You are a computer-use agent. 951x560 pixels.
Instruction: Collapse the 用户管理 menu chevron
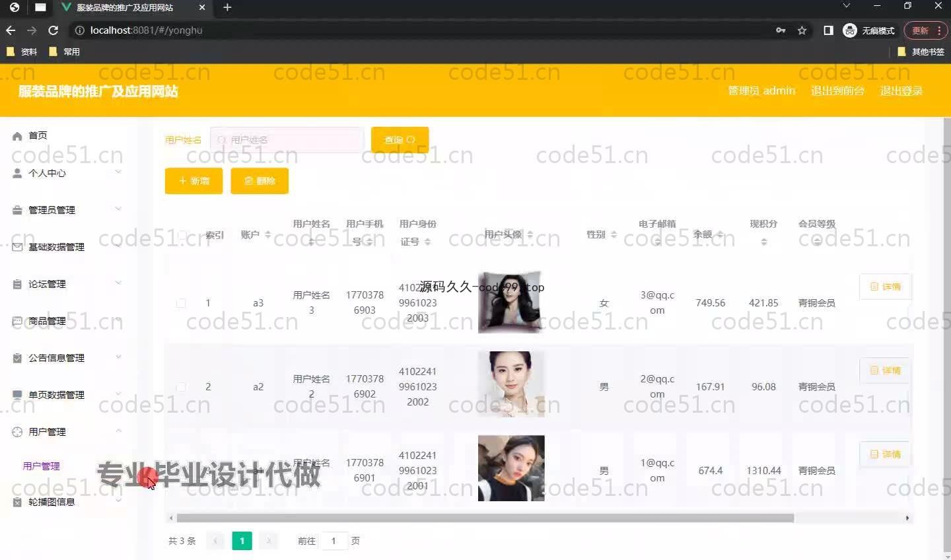(119, 431)
